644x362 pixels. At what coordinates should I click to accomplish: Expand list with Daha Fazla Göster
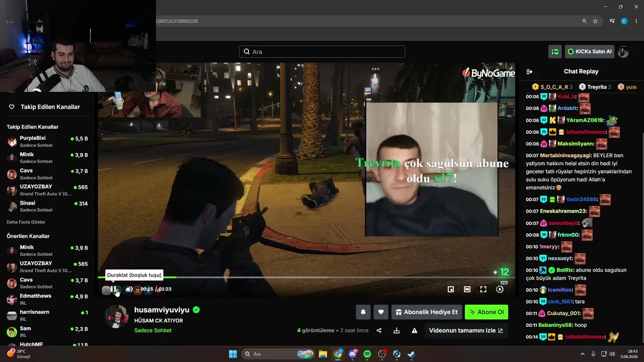pyautogui.click(x=26, y=222)
